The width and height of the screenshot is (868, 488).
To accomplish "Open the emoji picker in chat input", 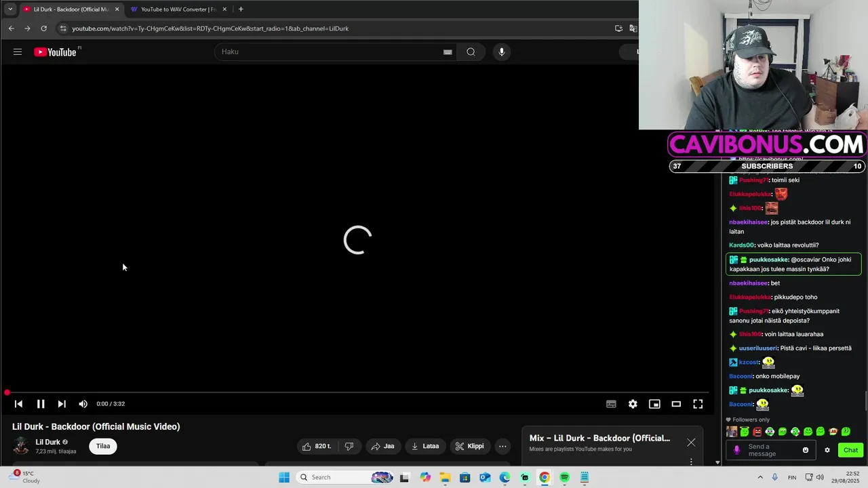I will pos(806,450).
